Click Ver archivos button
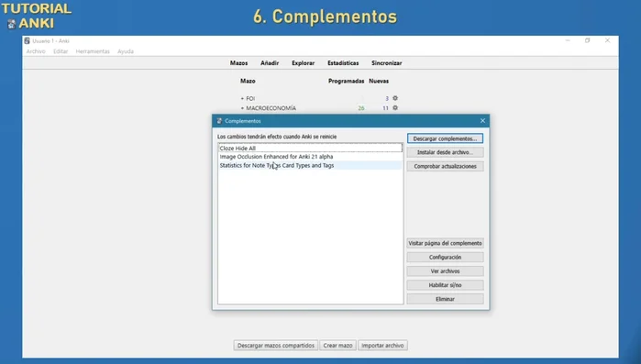This screenshot has height=364, width=641. (x=445, y=270)
